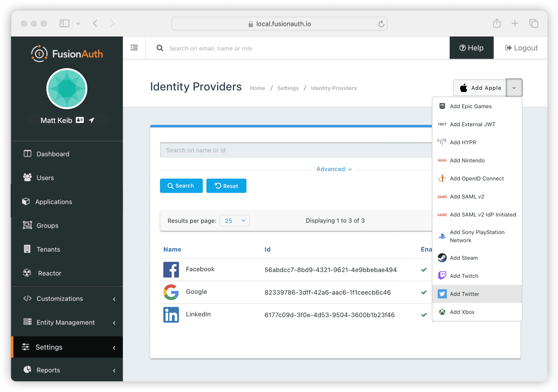The height and width of the screenshot is (392, 558).
Task: Click the enabled checkmark for Google
Action: point(424,292)
